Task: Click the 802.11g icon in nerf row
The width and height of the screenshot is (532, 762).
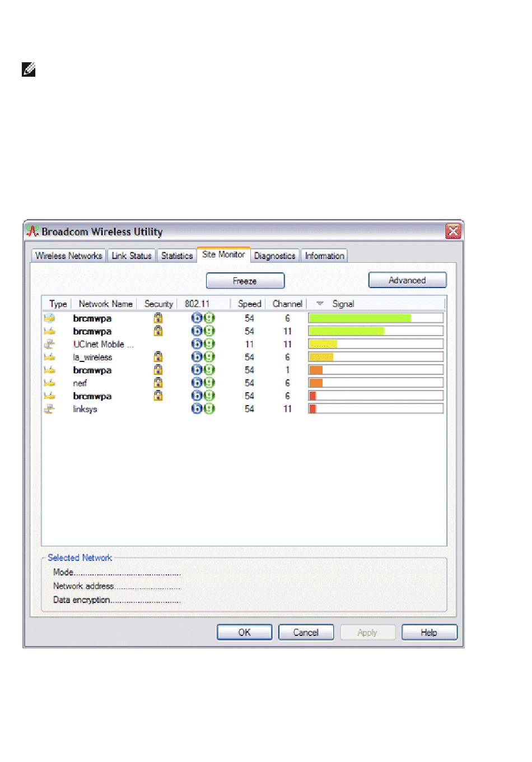Action: pyautogui.click(x=209, y=382)
